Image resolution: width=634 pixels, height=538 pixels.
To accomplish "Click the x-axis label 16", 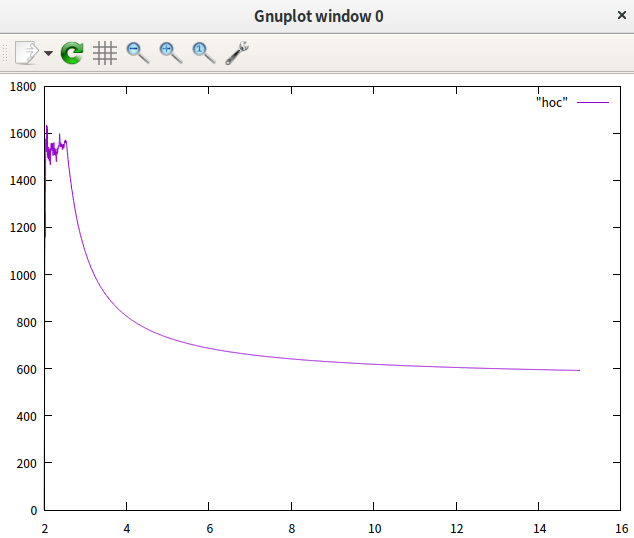I will point(622,529).
